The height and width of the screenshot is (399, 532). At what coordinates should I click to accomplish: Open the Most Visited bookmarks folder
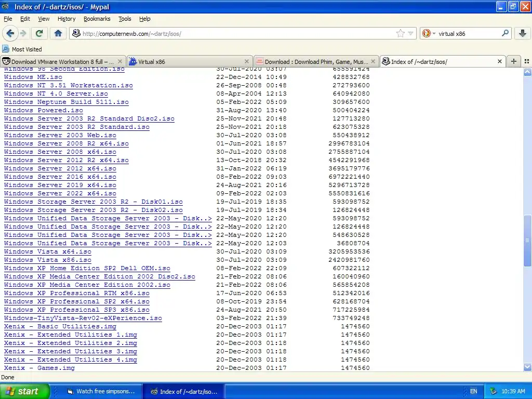(x=22, y=49)
